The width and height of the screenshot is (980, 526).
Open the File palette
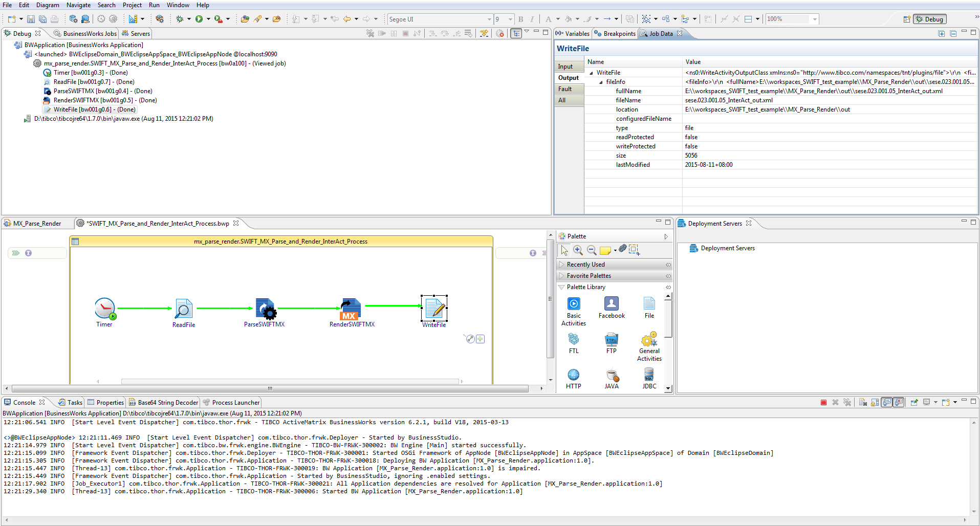(x=649, y=308)
